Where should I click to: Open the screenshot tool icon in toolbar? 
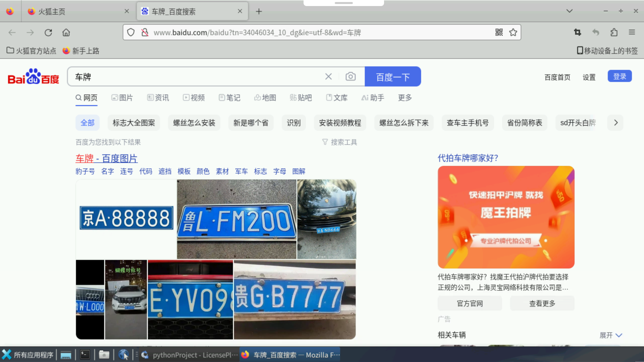tap(577, 32)
